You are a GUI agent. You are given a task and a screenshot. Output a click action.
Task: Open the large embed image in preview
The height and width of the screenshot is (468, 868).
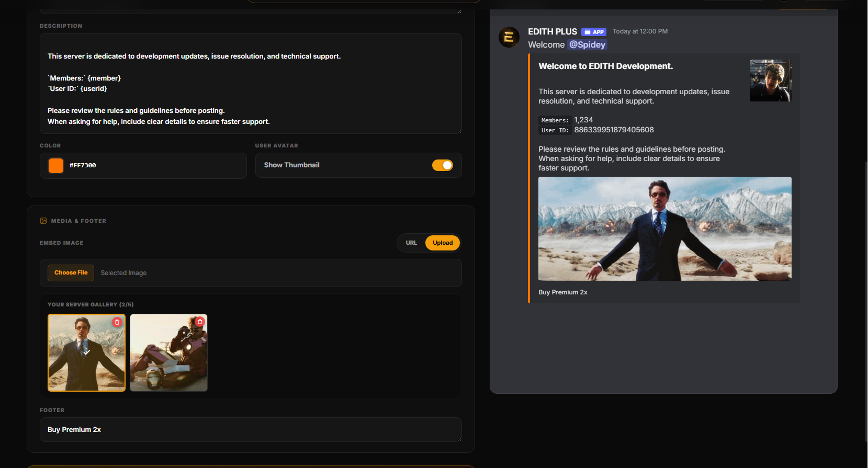(x=665, y=229)
